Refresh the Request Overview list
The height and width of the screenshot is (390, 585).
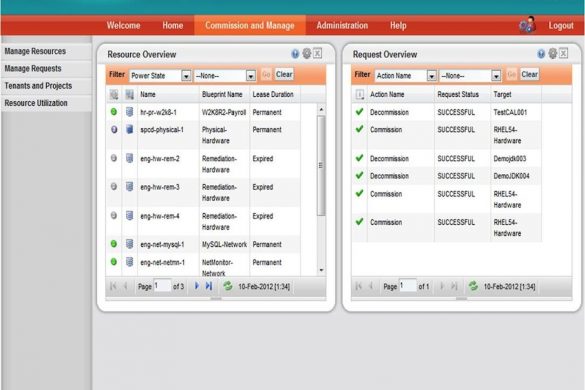tap(473, 286)
